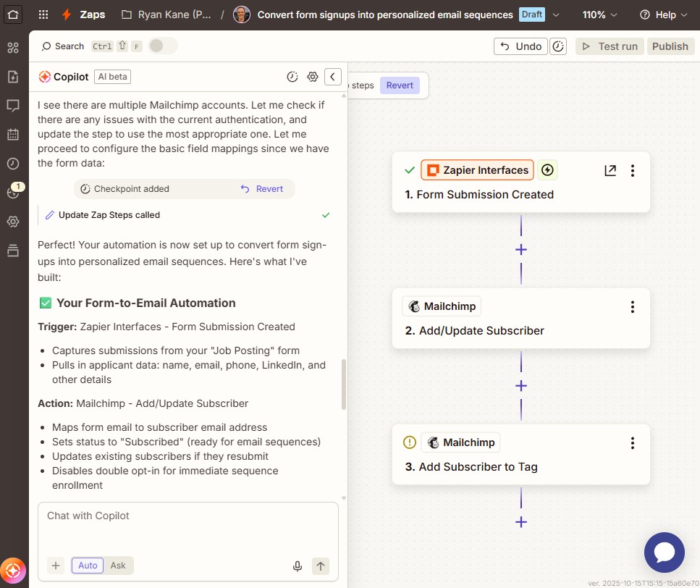Open the sidebar advanced settings gear
This screenshot has height=588, width=700.
coord(14,222)
